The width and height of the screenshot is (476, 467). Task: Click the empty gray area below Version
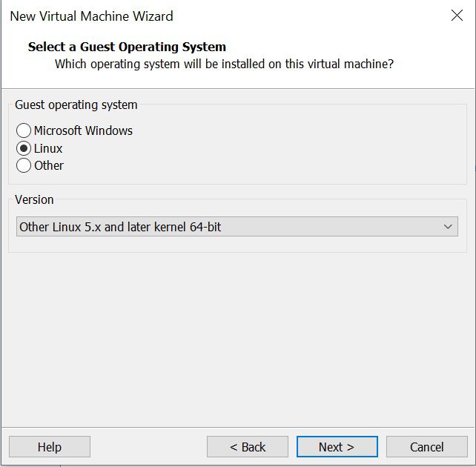[x=237, y=334]
